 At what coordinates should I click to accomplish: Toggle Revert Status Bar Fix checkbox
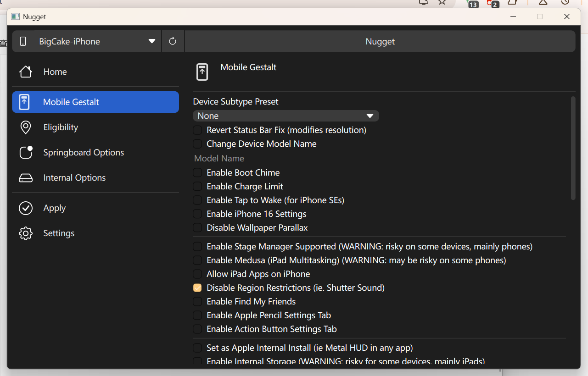pos(197,130)
